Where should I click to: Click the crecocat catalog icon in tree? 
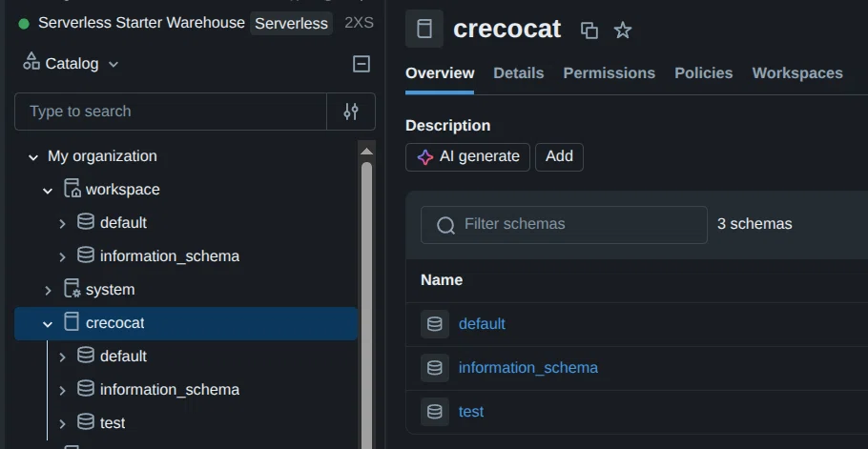pyautogui.click(x=72, y=321)
